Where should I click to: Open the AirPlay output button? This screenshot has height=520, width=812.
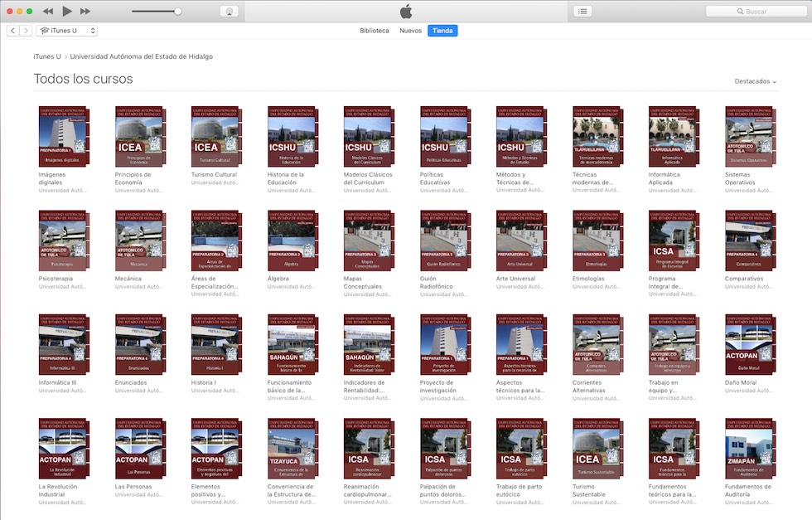pyautogui.click(x=229, y=12)
